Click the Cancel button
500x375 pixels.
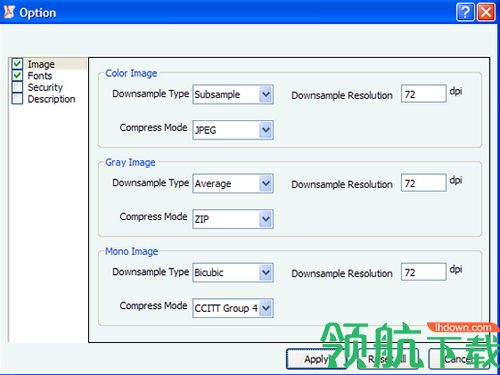pyautogui.click(x=459, y=359)
